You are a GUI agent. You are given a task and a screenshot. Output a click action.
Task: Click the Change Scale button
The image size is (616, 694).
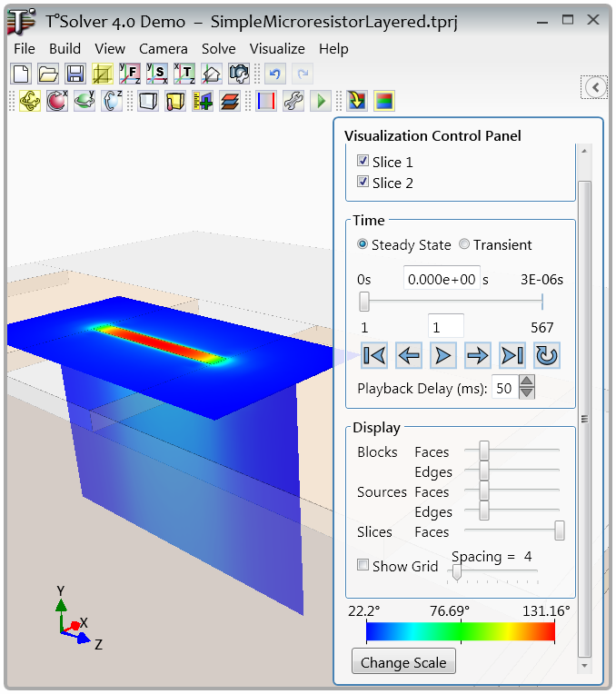403,662
